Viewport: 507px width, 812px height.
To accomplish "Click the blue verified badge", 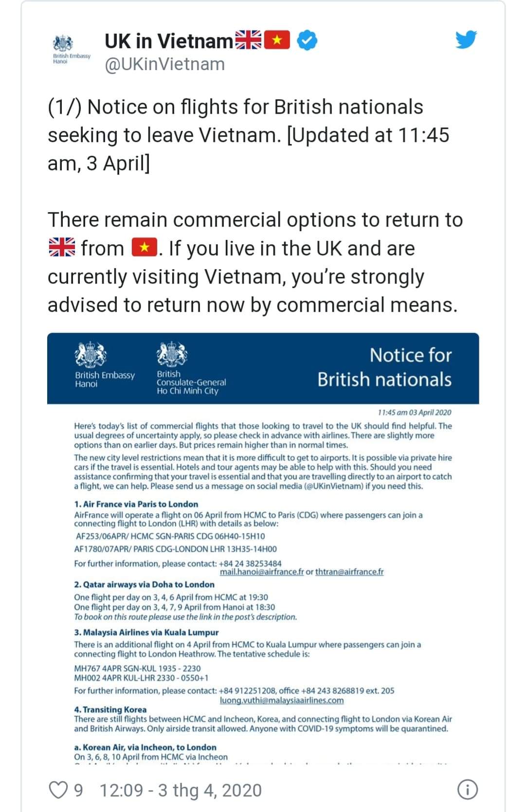I will (x=307, y=40).
